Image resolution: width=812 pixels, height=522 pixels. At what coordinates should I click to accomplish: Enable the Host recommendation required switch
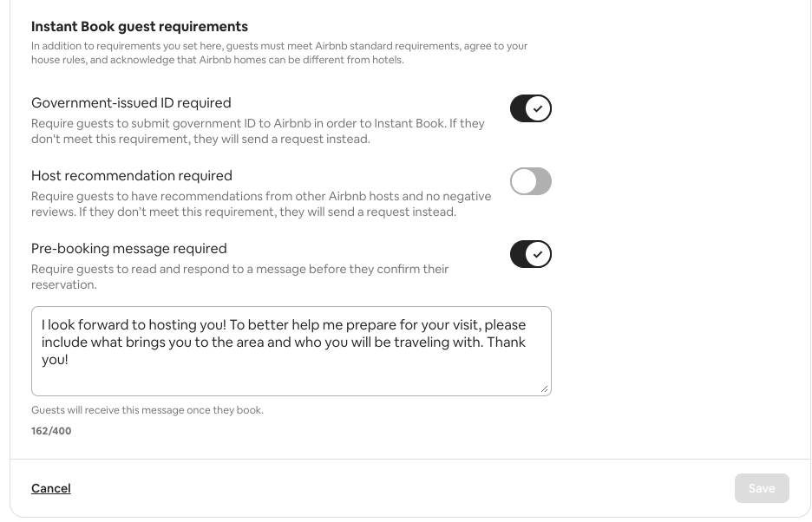click(x=531, y=181)
